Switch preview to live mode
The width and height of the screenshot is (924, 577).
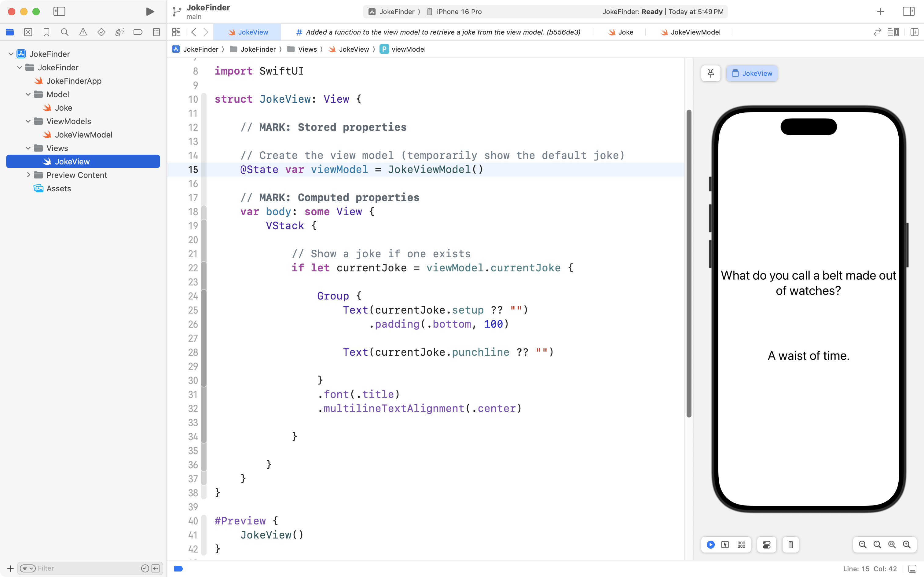pos(710,545)
